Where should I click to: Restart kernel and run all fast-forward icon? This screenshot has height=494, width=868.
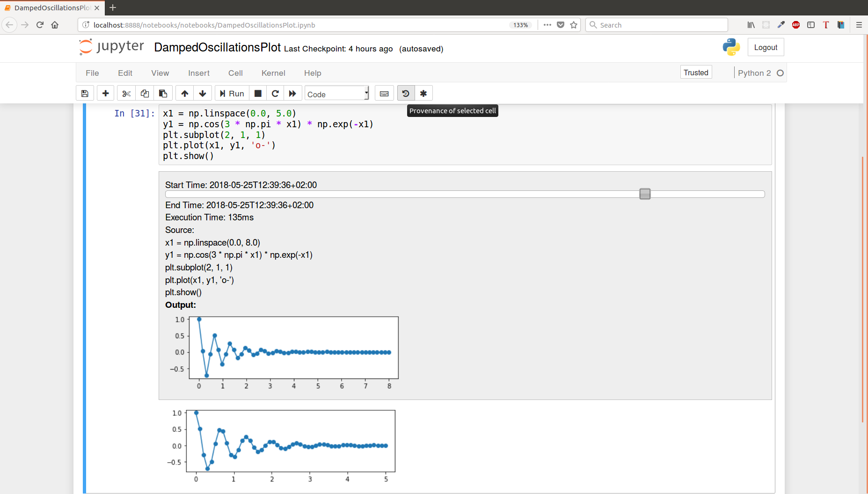[292, 94]
